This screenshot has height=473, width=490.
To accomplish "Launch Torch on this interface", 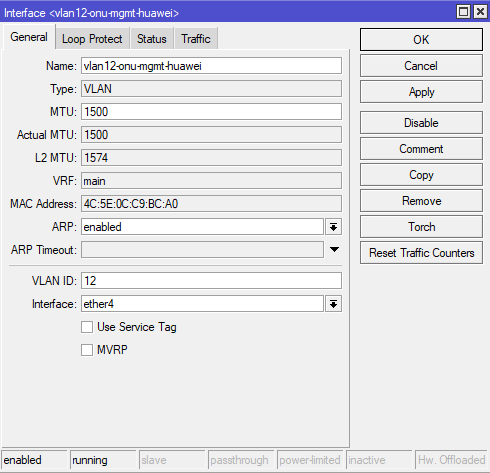I will 421,227.
